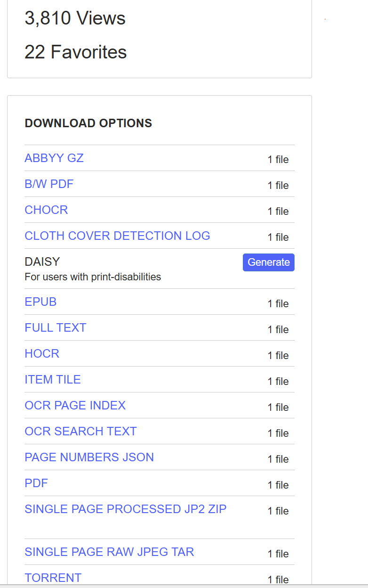Screen dimensions: 368x588
Task: Open the OCR PAGE INDEX file
Action: 75,406
